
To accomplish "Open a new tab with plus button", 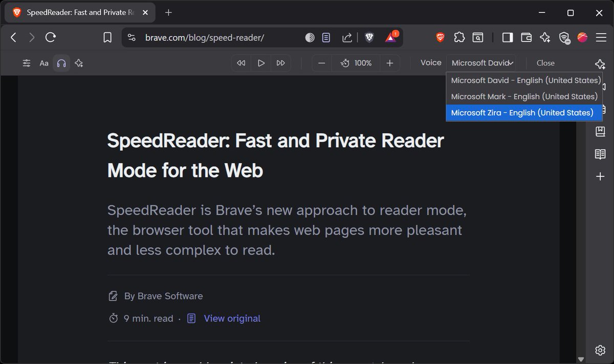I will coord(168,12).
